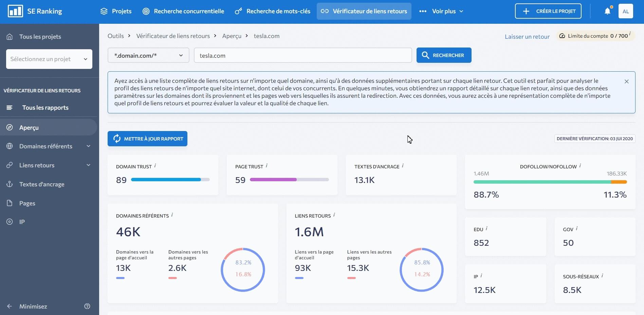Click the globe icon for Domaines référents

pos(10,146)
